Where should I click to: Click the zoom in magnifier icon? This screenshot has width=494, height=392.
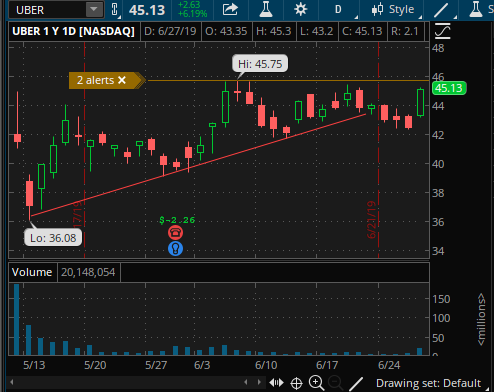tap(316, 383)
